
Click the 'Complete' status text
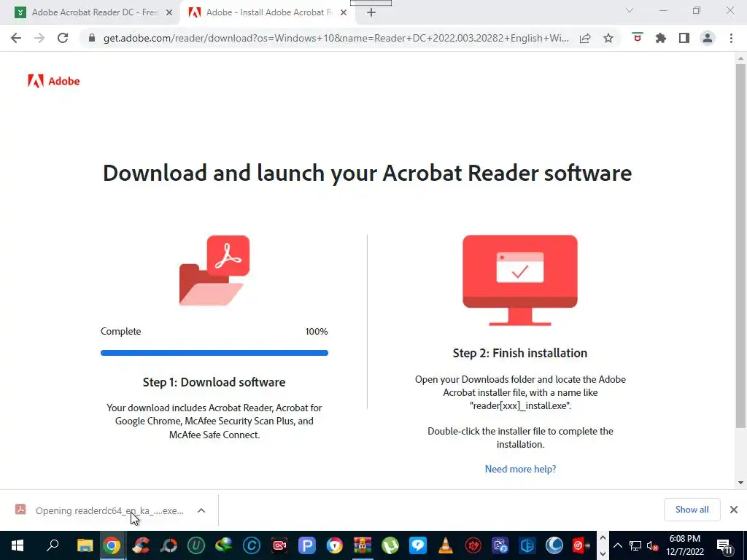click(x=120, y=332)
